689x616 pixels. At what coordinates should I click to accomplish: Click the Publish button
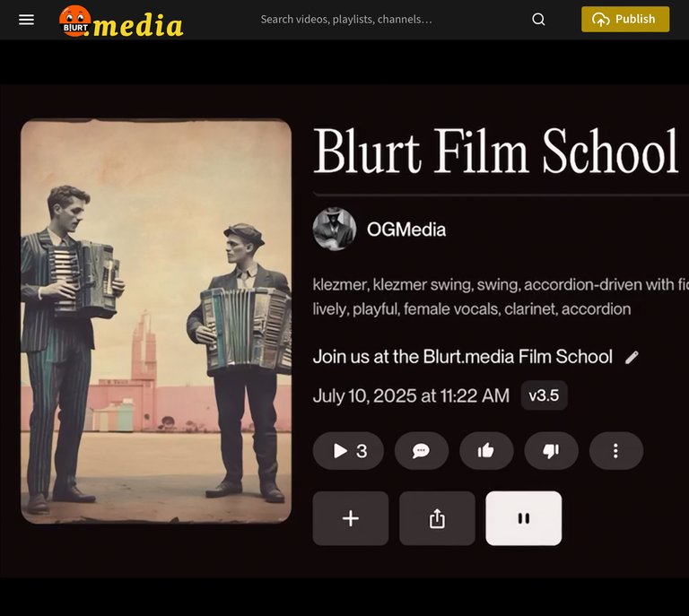[625, 19]
